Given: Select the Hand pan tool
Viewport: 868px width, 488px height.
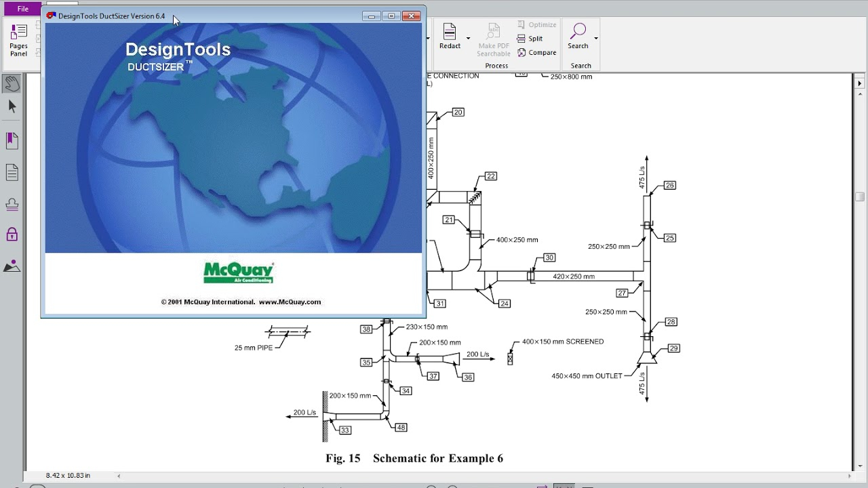Looking at the screenshot, I should 12,83.
